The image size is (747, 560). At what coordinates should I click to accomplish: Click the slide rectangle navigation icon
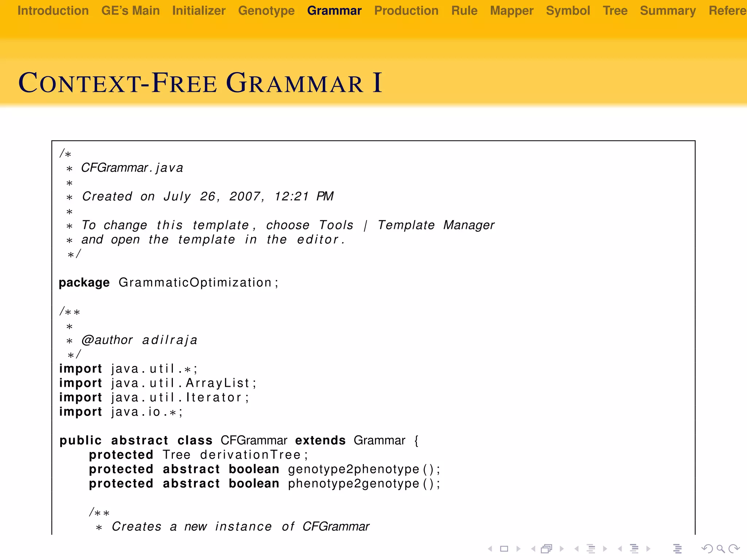coord(504,549)
